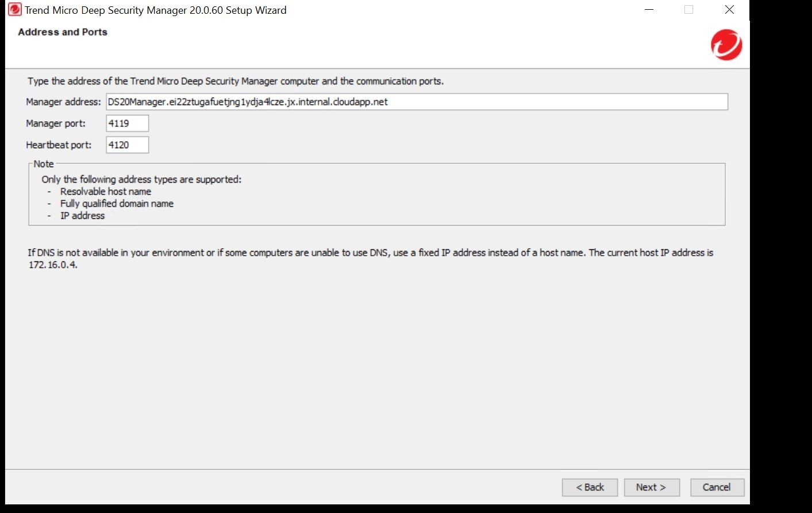Click the "Manager port:" label
Image resolution: width=812 pixels, height=513 pixels.
(56, 124)
